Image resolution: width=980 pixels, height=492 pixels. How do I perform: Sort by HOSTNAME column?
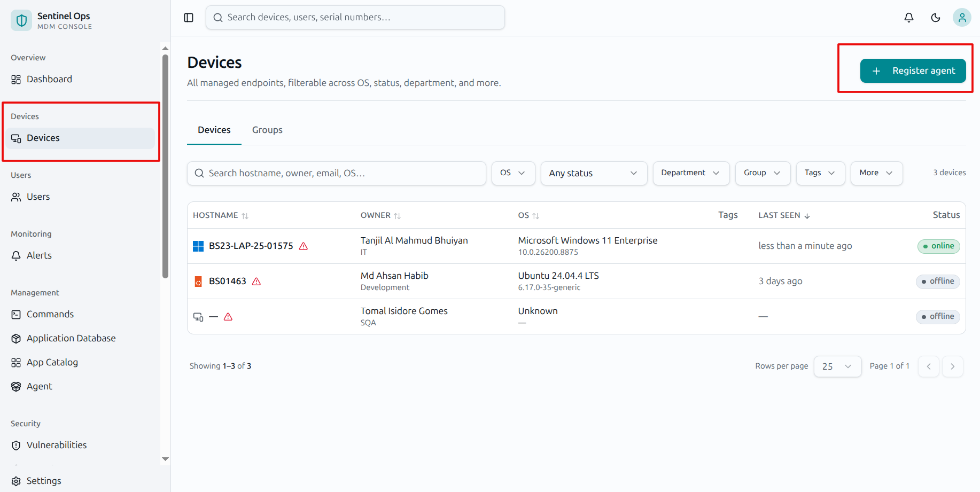pos(221,215)
